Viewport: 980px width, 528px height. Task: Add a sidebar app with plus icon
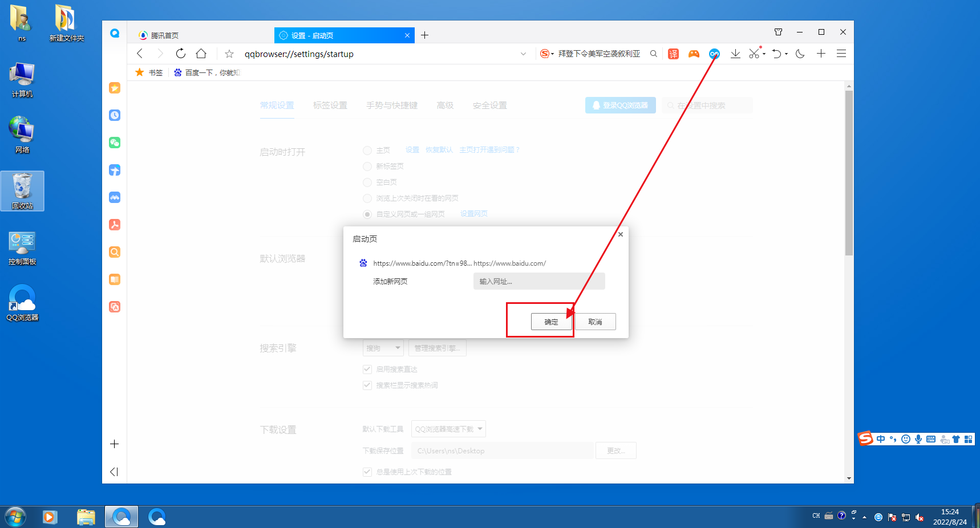[115, 444]
